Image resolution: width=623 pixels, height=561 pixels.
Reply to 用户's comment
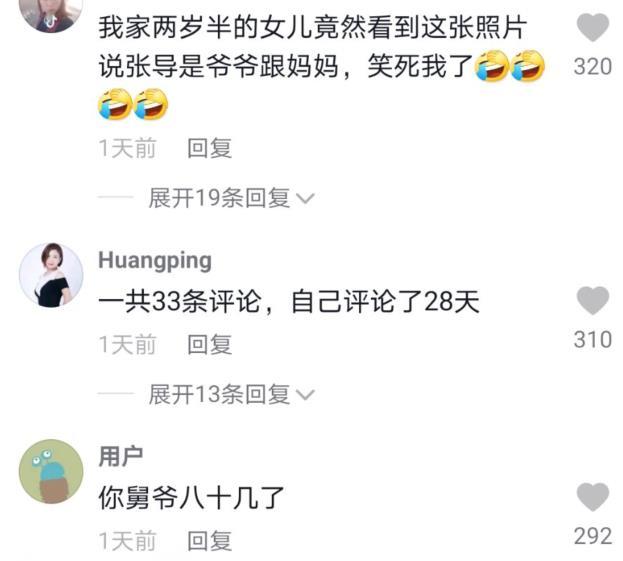[x=209, y=541]
